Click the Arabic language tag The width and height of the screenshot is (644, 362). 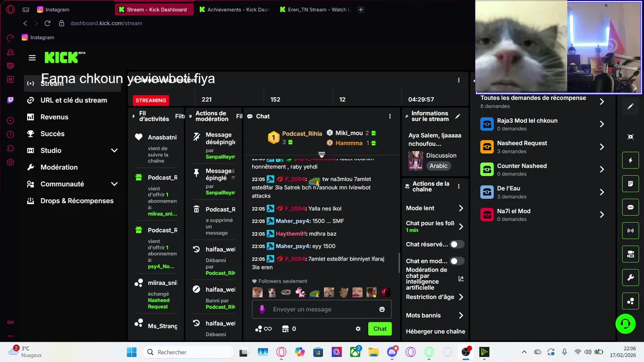[438, 166]
